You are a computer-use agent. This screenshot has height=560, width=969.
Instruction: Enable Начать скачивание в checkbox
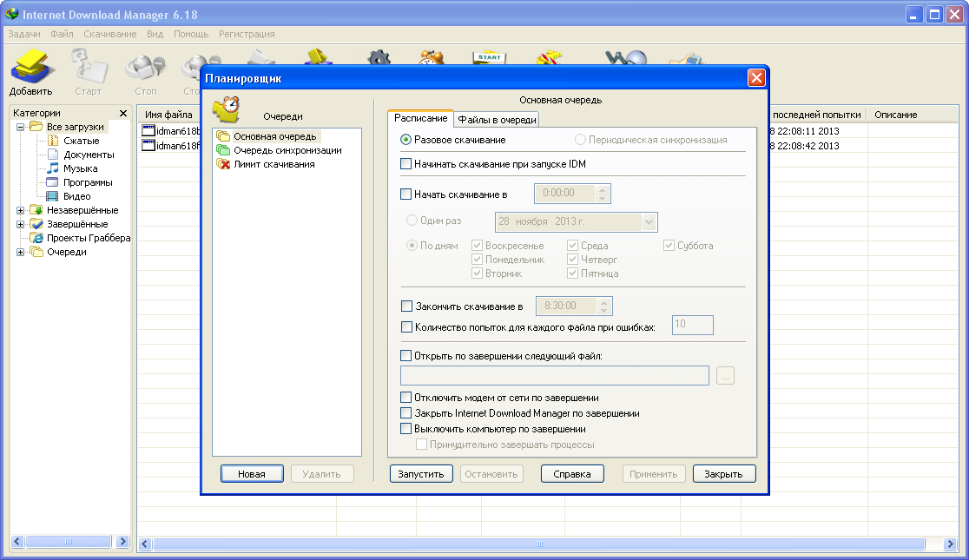point(406,194)
